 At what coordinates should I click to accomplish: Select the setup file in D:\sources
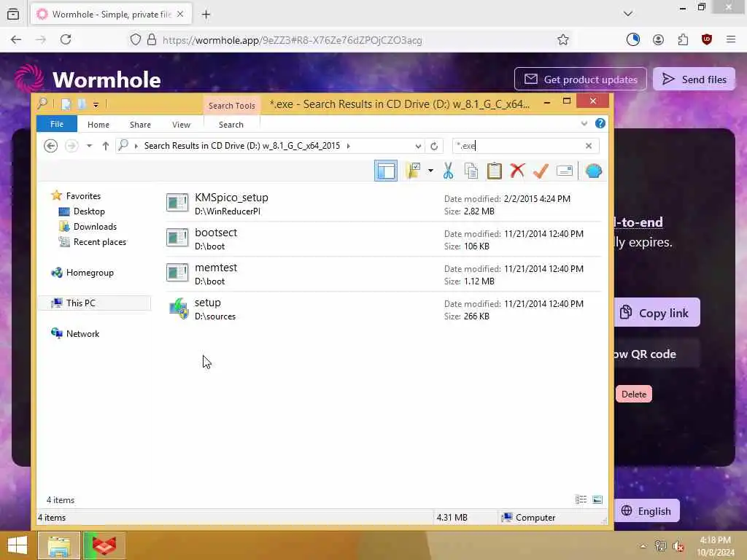point(384,309)
